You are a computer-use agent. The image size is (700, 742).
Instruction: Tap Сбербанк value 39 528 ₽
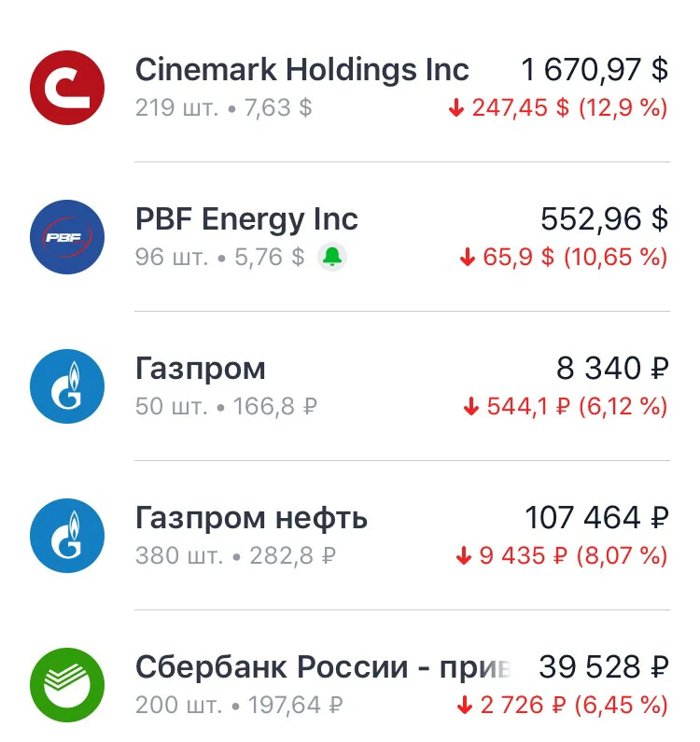(604, 666)
